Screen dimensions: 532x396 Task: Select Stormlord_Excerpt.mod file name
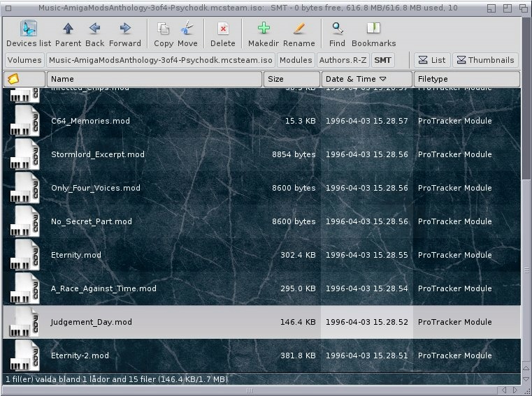click(98, 154)
